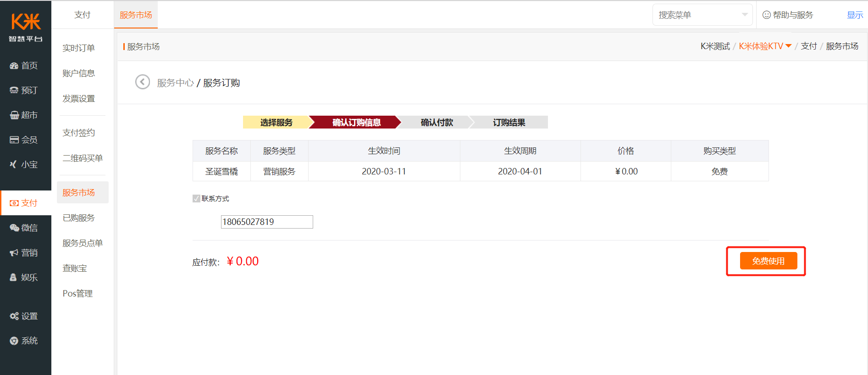The height and width of the screenshot is (375, 868).
Task: Open the 微信 section in the sidebar
Action: (x=24, y=228)
